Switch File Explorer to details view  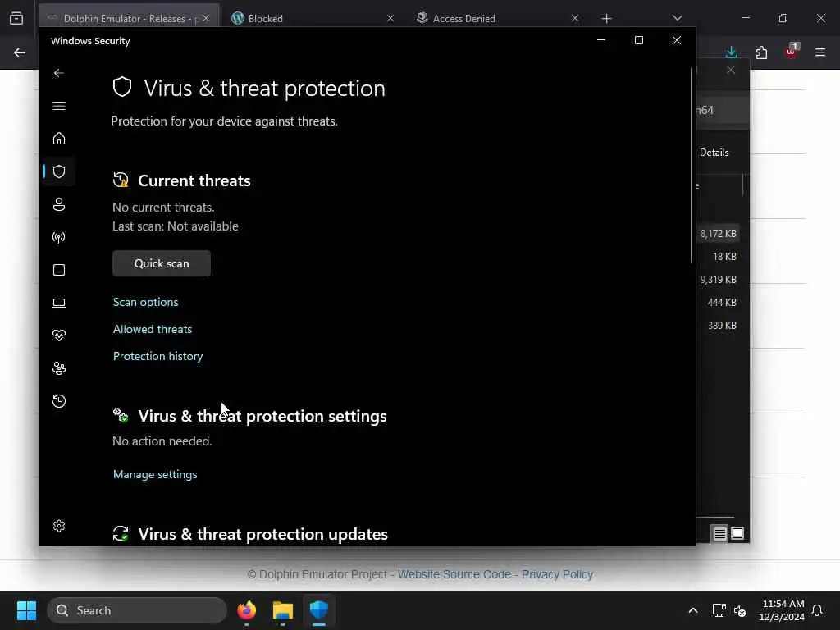click(719, 533)
